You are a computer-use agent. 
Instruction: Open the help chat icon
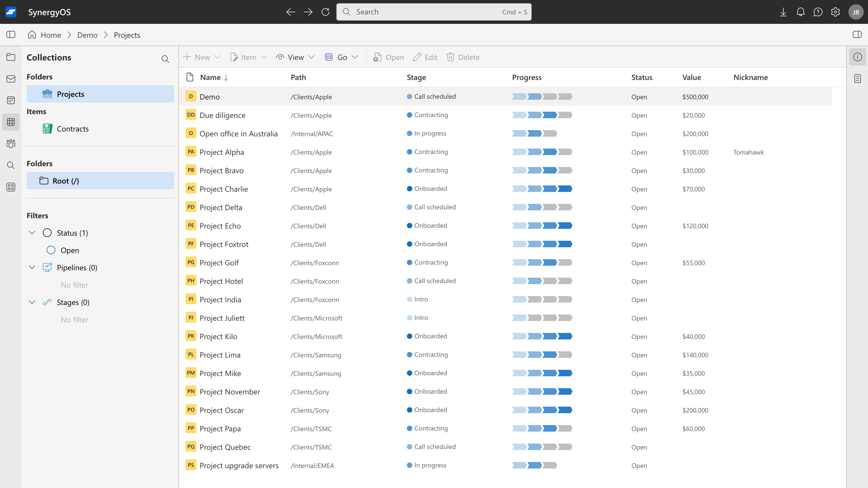818,12
